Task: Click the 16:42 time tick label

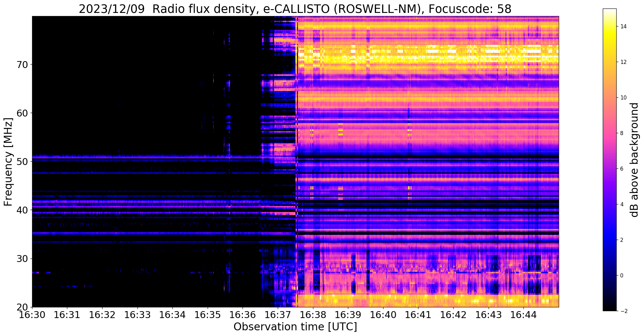Action: click(453, 314)
